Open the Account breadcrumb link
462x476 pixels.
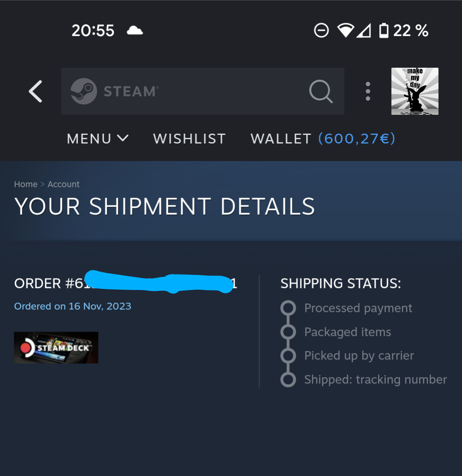click(63, 184)
